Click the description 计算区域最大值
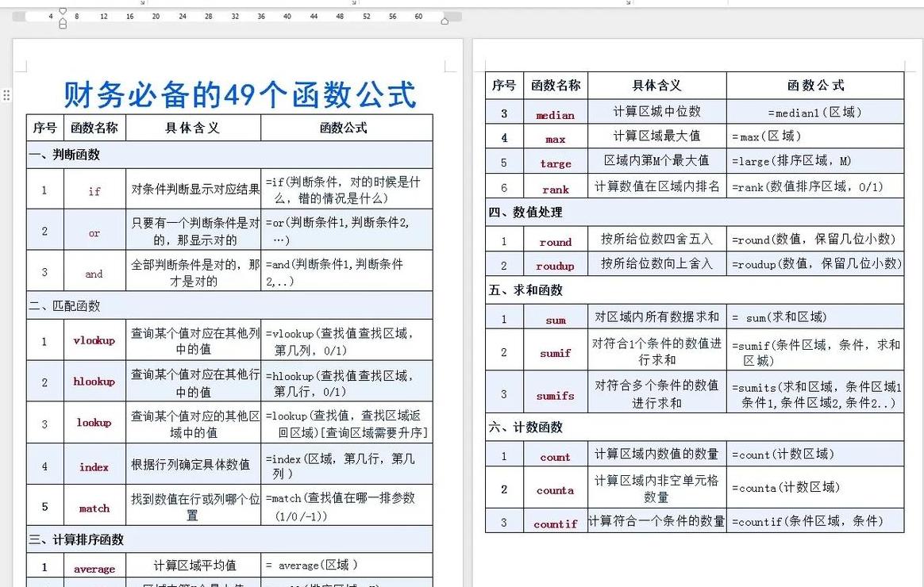924x587 pixels. (x=657, y=136)
